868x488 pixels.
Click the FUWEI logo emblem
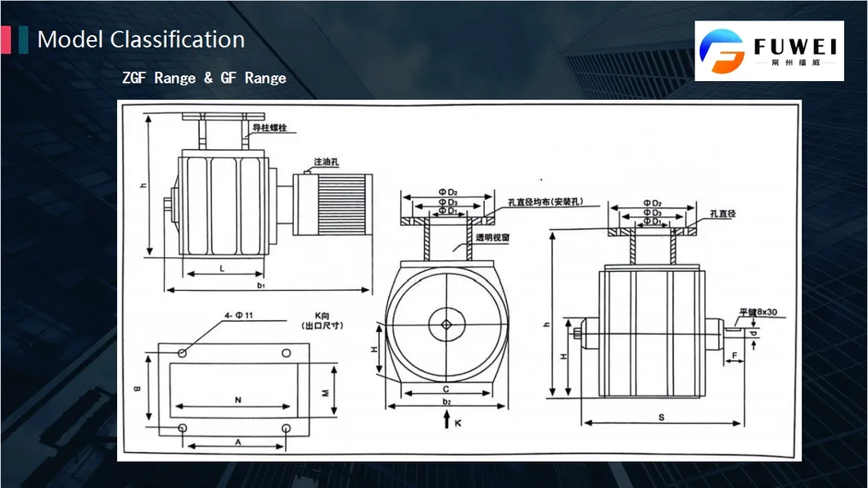click(x=721, y=51)
